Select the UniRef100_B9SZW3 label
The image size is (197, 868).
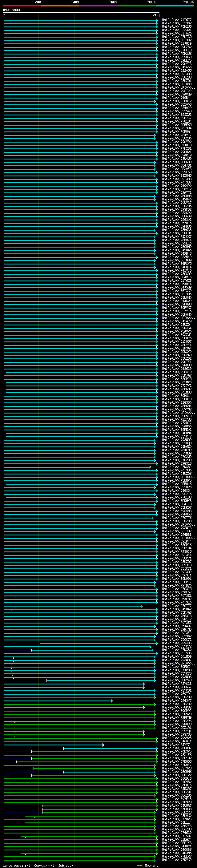click(177, 115)
